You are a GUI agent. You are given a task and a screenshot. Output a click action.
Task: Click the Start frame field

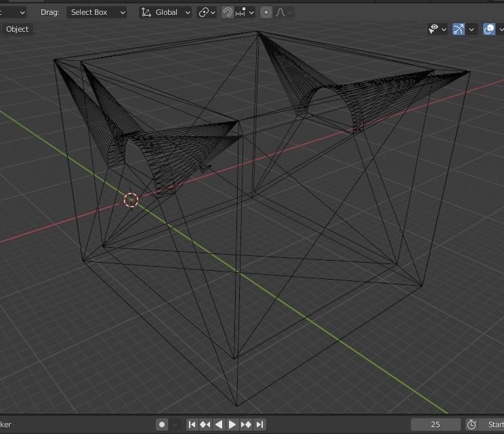tap(491, 425)
